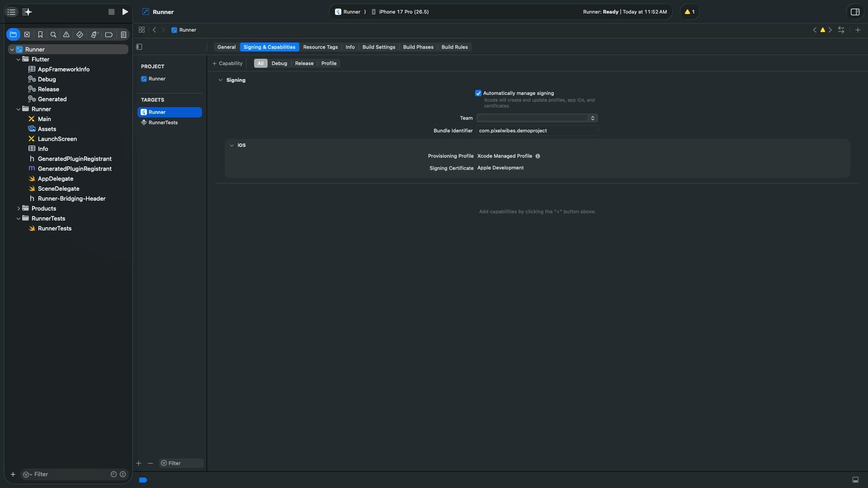Toggle the inspector panel on the right
Image resolution: width=868 pixels, height=488 pixels.
855,12
